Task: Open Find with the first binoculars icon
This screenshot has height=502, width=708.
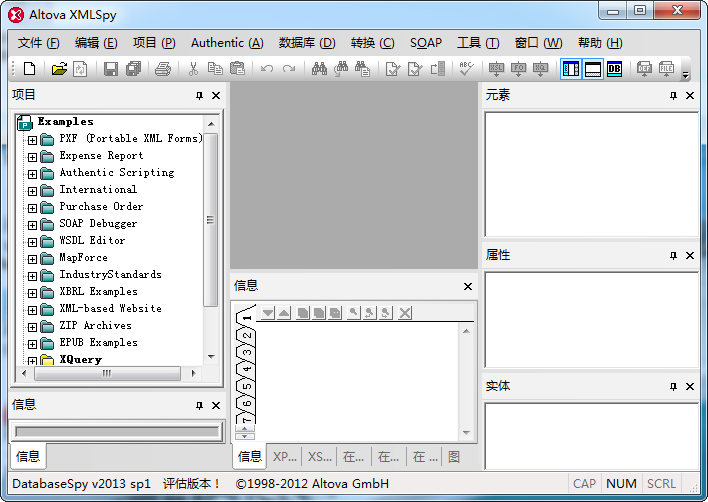Action: [x=319, y=69]
